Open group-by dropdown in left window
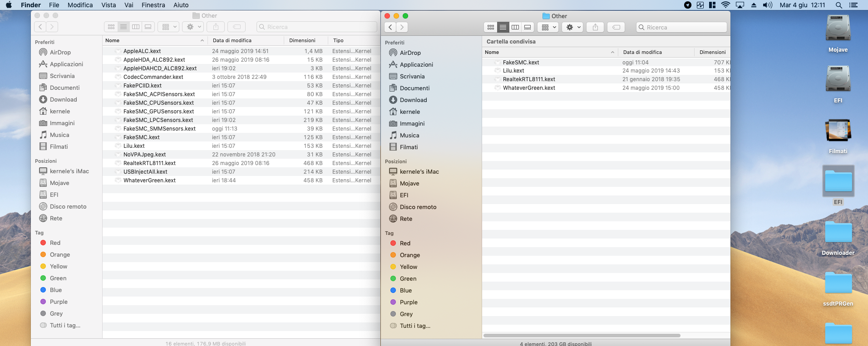This screenshot has height=346, width=868. tap(169, 27)
